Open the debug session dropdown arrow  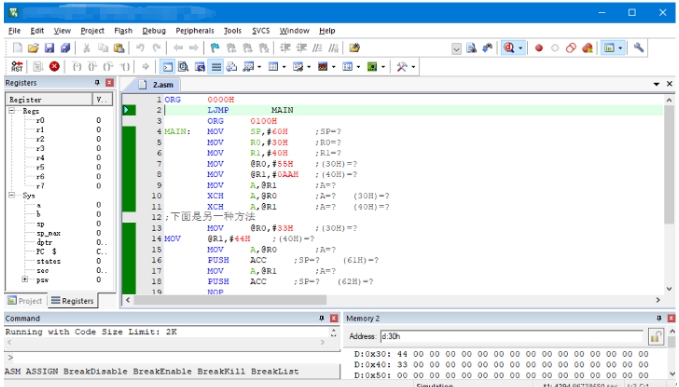(521, 48)
